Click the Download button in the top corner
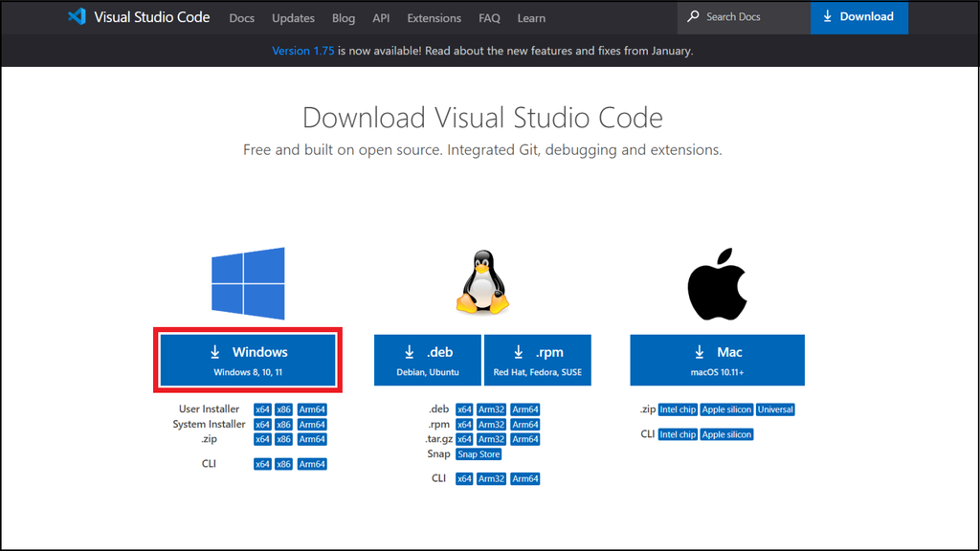Viewport: 980px width, 551px height. point(858,16)
